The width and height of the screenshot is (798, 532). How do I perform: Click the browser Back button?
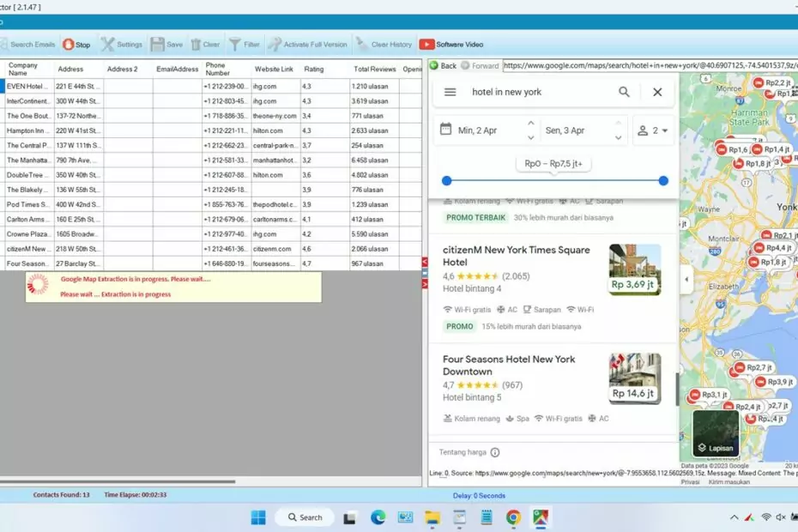coord(444,66)
